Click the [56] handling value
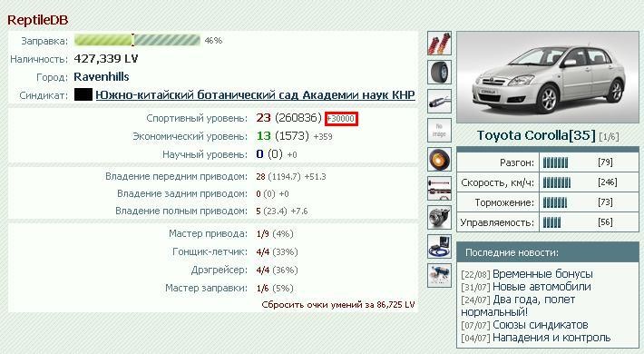 tap(605, 222)
